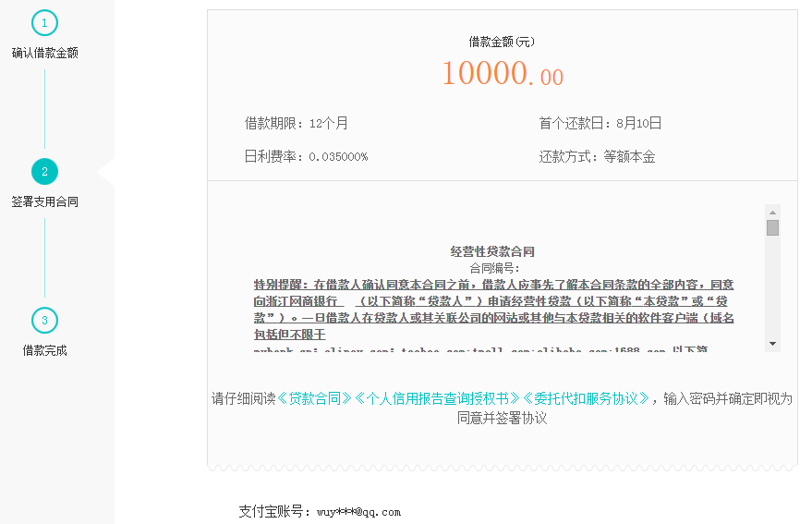The width and height of the screenshot is (812, 524).
Task: Click the orange 10000.00 loan amount
Action: coord(502,74)
